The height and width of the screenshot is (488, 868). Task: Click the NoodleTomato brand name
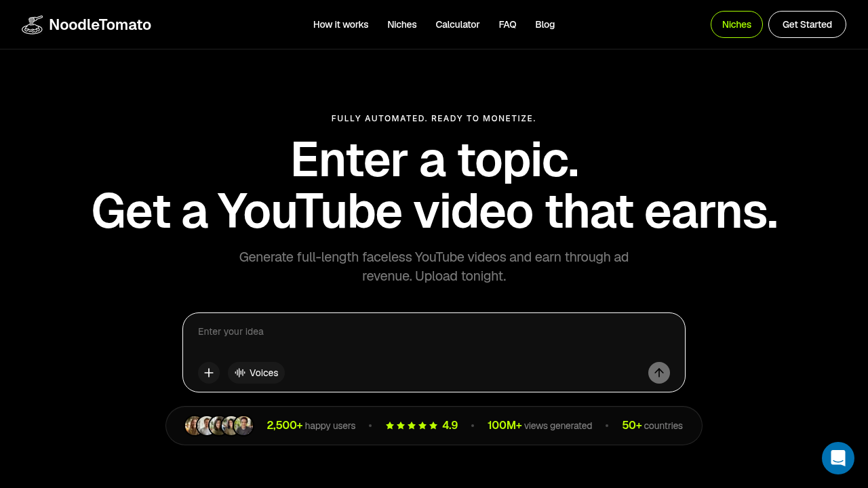(100, 25)
